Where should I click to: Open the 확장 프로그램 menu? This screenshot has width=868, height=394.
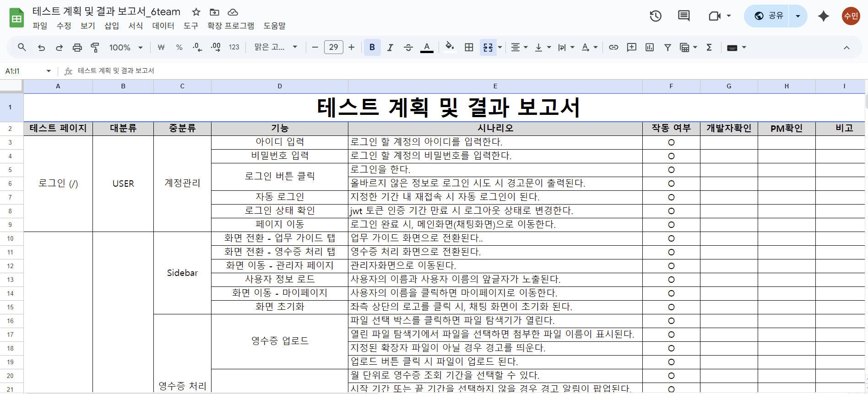click(231, 26)
